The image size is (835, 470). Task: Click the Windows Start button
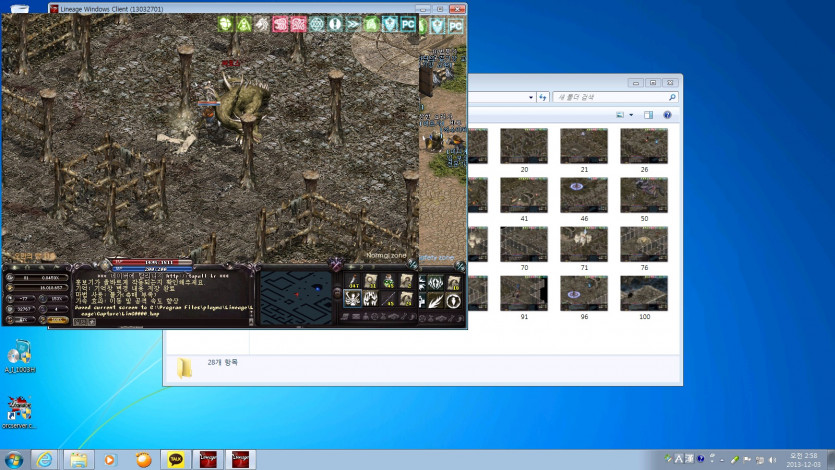point(14,459)
